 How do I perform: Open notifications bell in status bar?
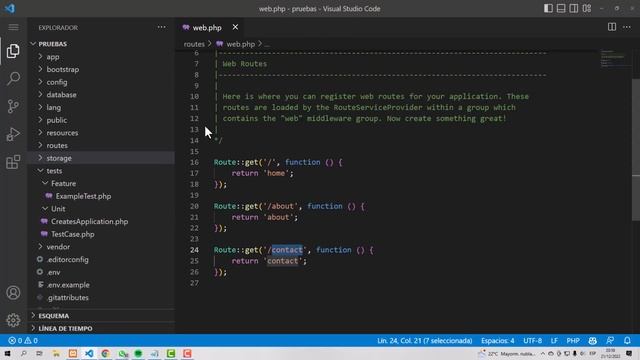pyautogui.click(x=627, y=340)
